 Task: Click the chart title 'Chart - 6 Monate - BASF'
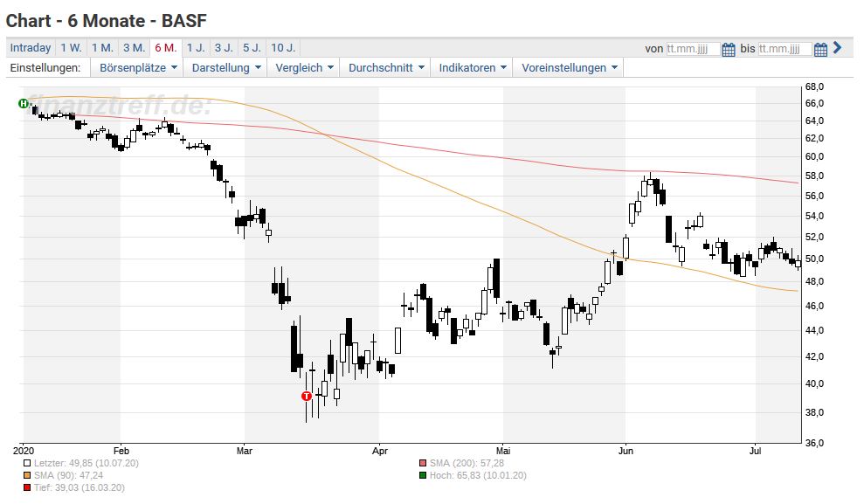point(106,21)
